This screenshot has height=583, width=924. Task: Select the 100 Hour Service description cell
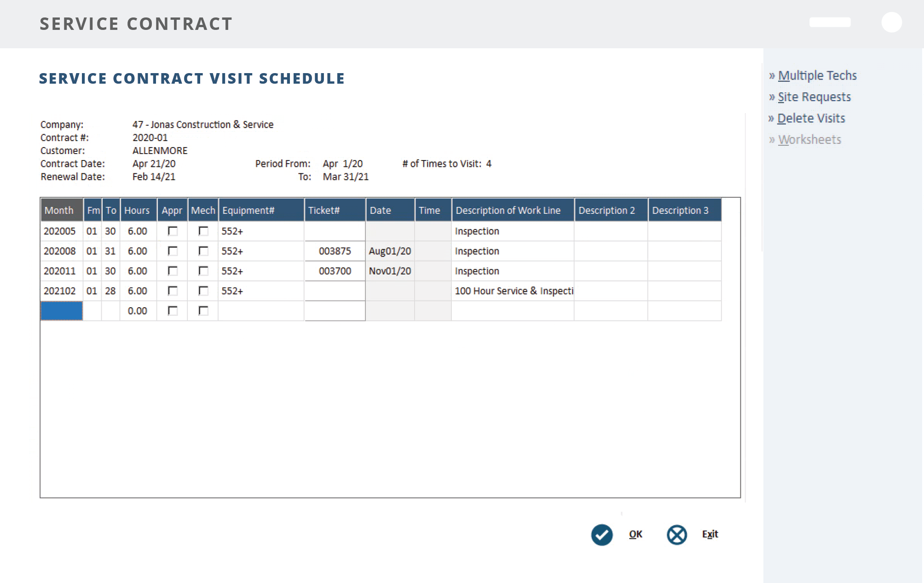(x=513, y=291)
